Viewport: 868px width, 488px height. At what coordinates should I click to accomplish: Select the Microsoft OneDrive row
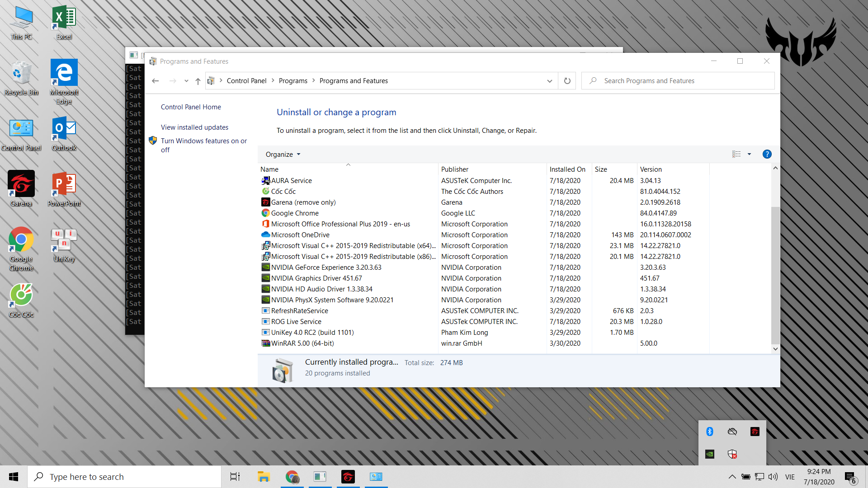coord(483,235)
